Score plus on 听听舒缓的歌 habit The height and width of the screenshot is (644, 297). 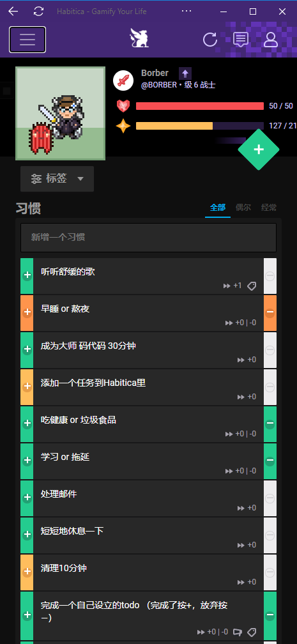27,276
